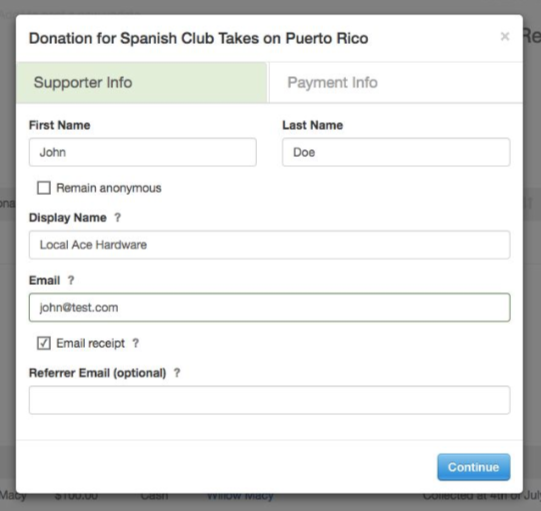This screenshot has width=541, height=511.
Task: Uncheck the Email receipt checkbox
Action: pyautogui.click(x=44, y=343)
